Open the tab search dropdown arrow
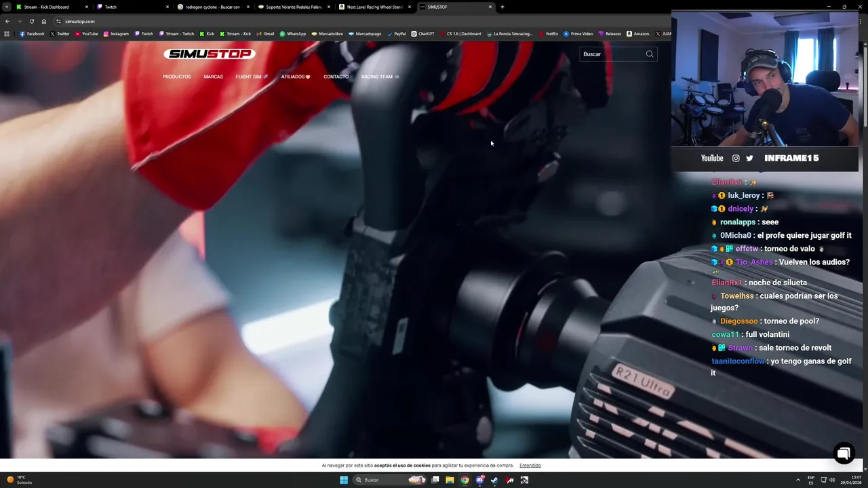868x488 pixels. (7, 7)
